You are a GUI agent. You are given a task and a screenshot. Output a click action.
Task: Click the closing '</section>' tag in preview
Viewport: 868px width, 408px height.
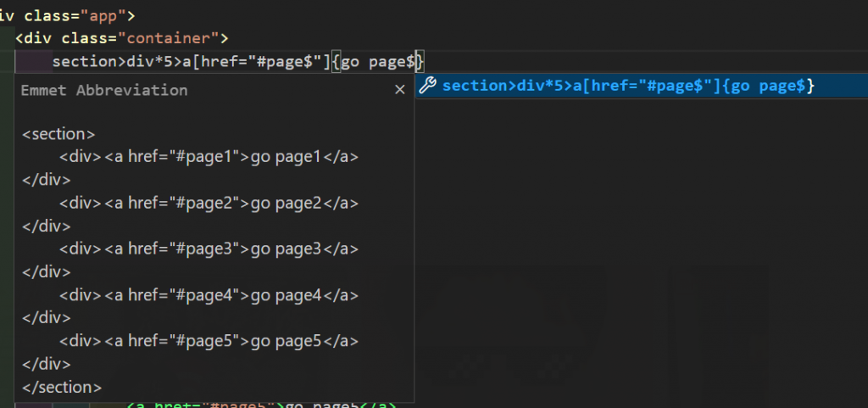(62, 387)
